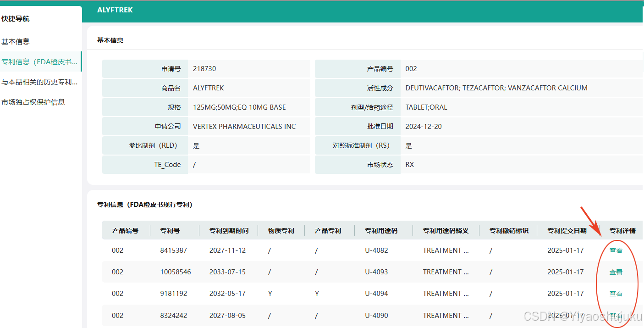Select patent number 8415387 cell
Screen dimensions: 644x328
tap(173, 250)
